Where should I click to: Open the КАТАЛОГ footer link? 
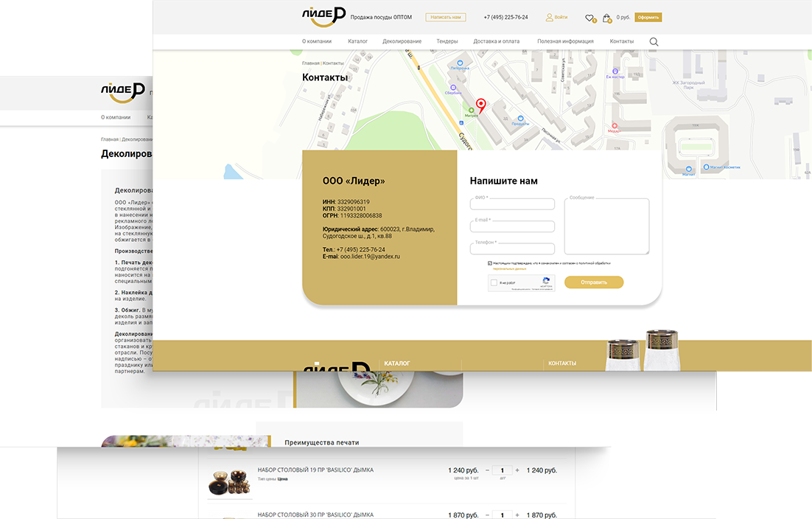coord(396,363)
